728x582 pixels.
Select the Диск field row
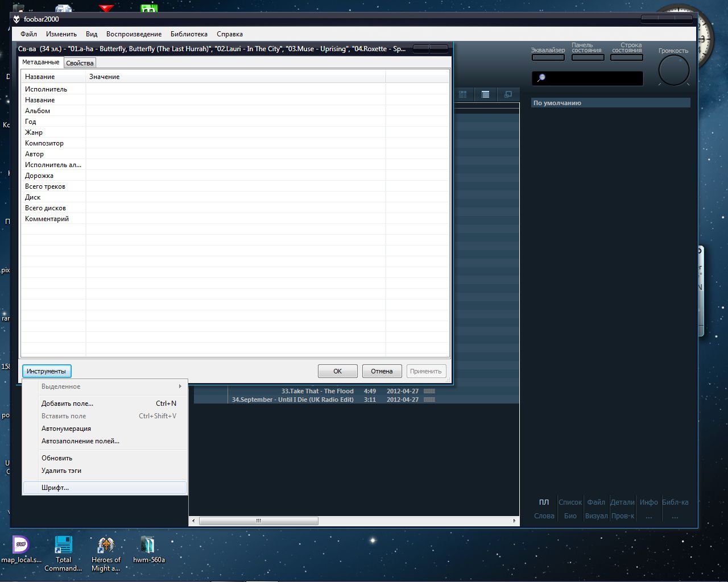235,197
